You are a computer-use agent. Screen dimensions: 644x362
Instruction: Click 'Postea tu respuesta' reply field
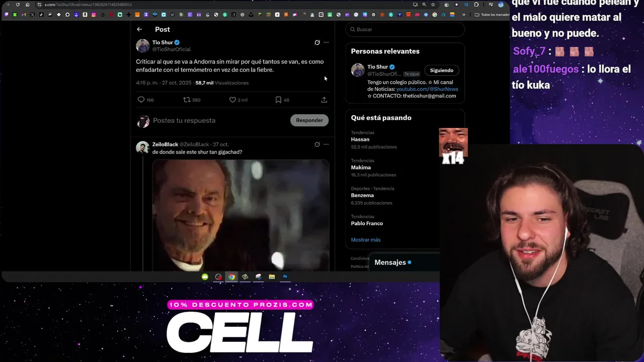click(184, 121)
